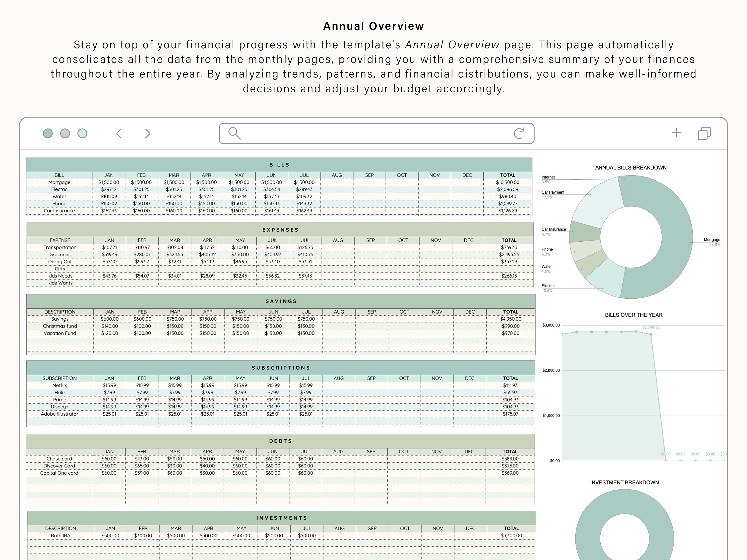The image size is (747, 560).
Task: Click inside the browser address bar
Action: pyautogui.click(x=372, y=133)
